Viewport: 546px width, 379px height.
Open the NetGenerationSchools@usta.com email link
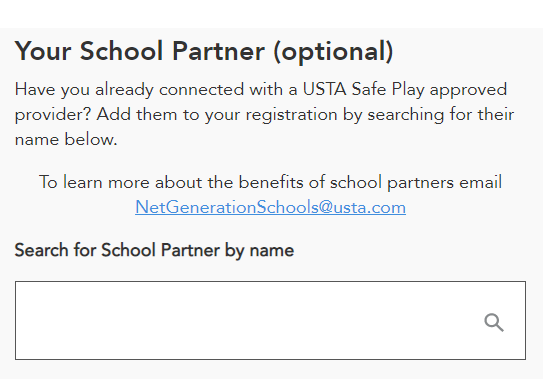tap(270, 207)
